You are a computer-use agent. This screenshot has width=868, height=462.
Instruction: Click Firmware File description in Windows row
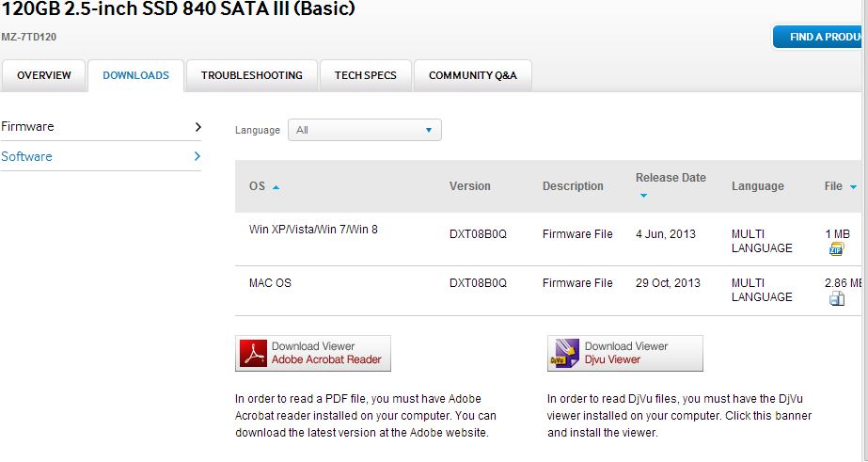pos(577,234)
